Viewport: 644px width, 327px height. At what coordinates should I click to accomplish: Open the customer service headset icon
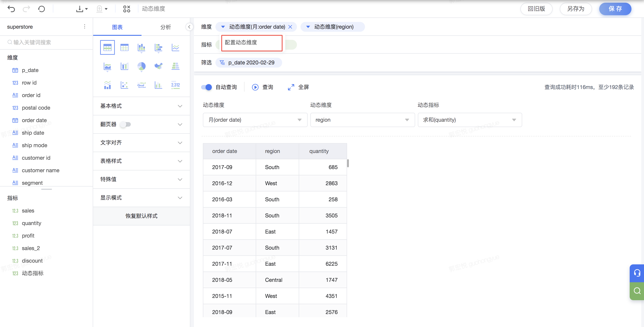637,273
